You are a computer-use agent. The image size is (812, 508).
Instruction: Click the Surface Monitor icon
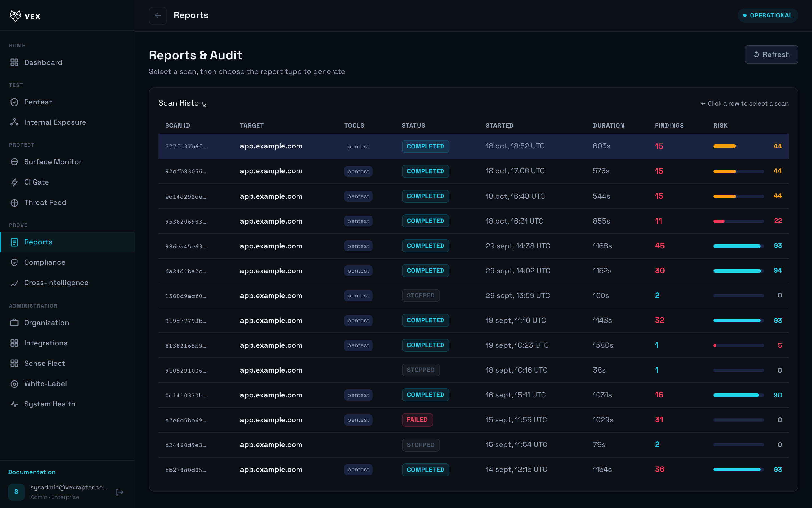(14, 162)
